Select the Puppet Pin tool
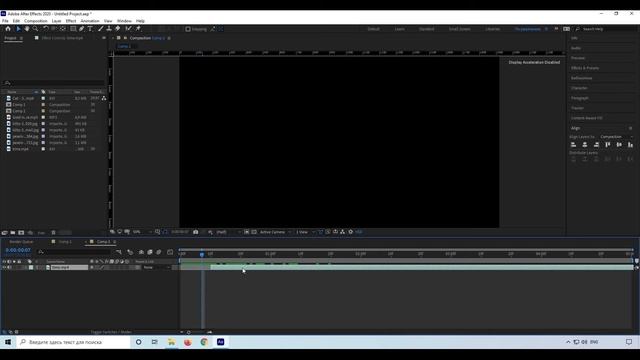This screenshot has width=640, height=360. click(138, 29)
